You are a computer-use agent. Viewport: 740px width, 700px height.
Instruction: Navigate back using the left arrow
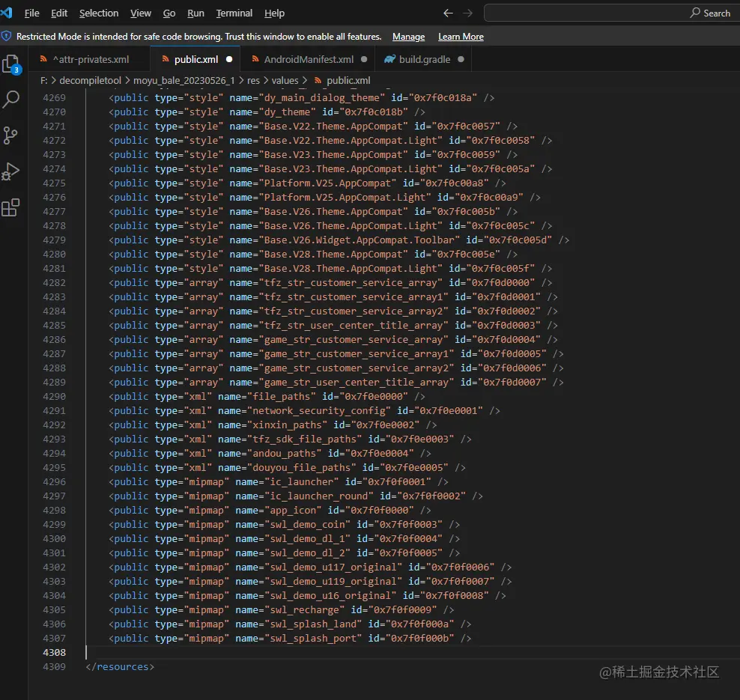point(448,13)
